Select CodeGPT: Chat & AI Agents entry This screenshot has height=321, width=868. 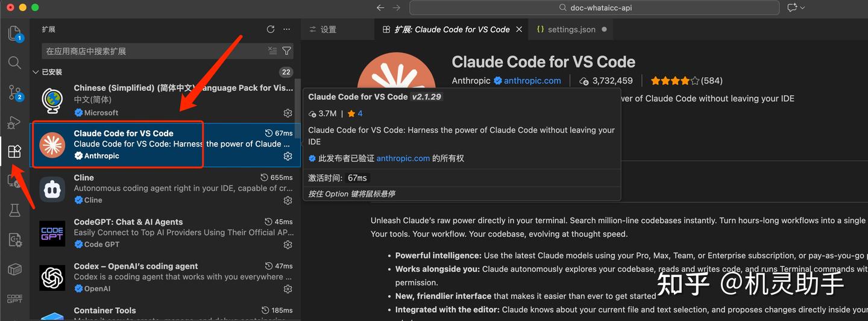pyautogui.click(x=164, y=233)
